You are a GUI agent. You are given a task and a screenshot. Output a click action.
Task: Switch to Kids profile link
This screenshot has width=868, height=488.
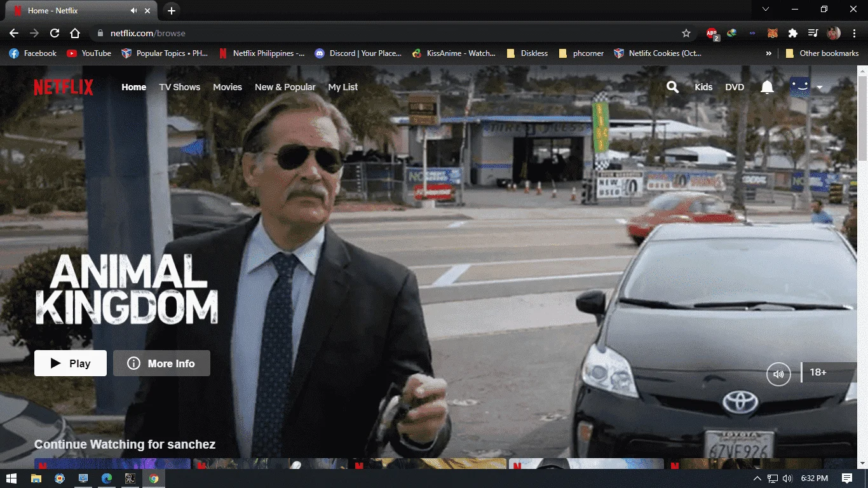pyautogui.click(x=703, y=87)
